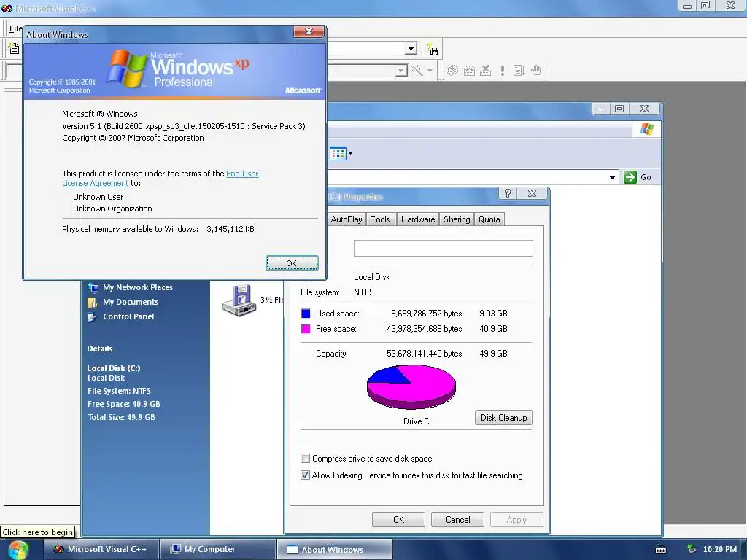Click OK in the Properties dialog
The height and width of the screenshot is (560, 747).
point(399,519)
